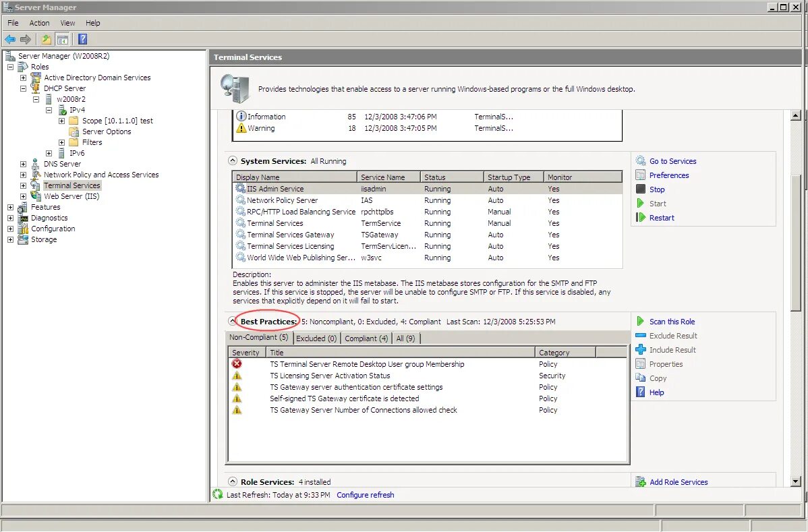Image resolution: width=808 pixels, height=532 pixels.
Task: Click the Web Server (IIS) role icon
Action: click(x=36, y=196)
